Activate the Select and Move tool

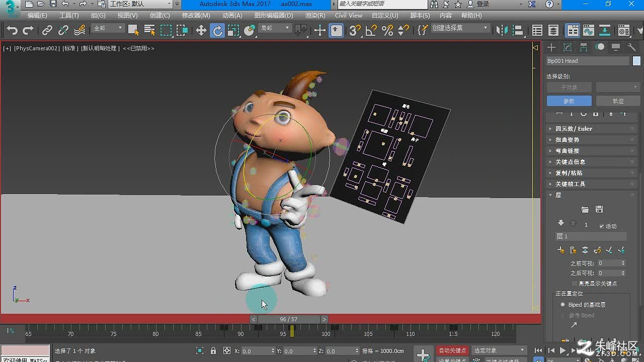point(201,31)
